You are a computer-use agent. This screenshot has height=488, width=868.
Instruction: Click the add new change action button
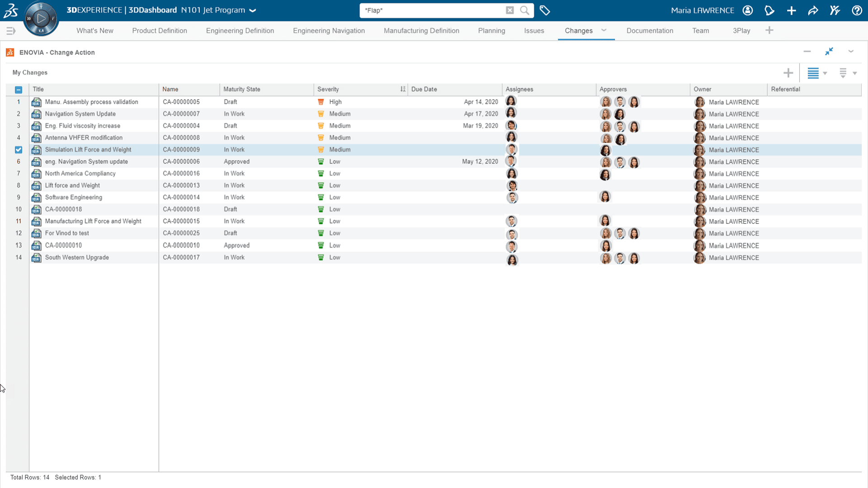click(x=788, y=73)
